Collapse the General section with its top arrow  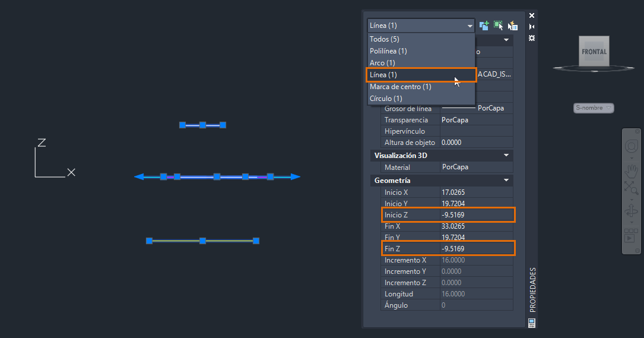click(x=506, y=40)
